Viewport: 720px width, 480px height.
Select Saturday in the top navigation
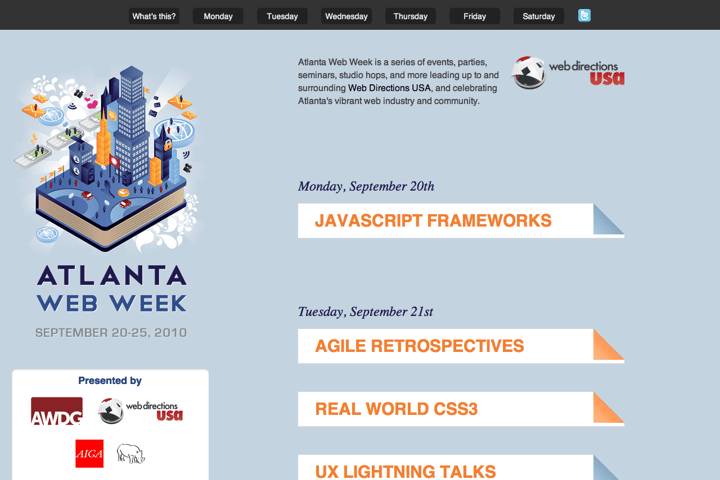coord(539,17)
